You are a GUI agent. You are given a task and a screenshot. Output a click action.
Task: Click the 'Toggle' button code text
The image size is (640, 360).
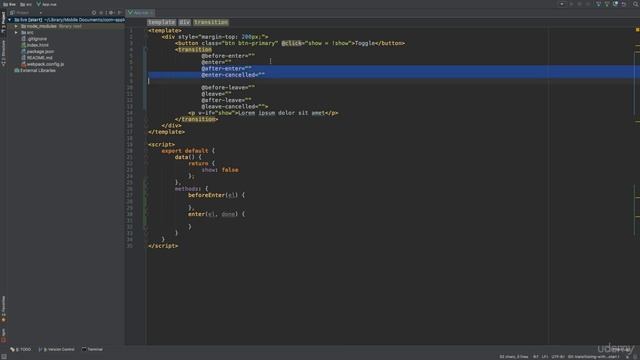coord(365,43)
